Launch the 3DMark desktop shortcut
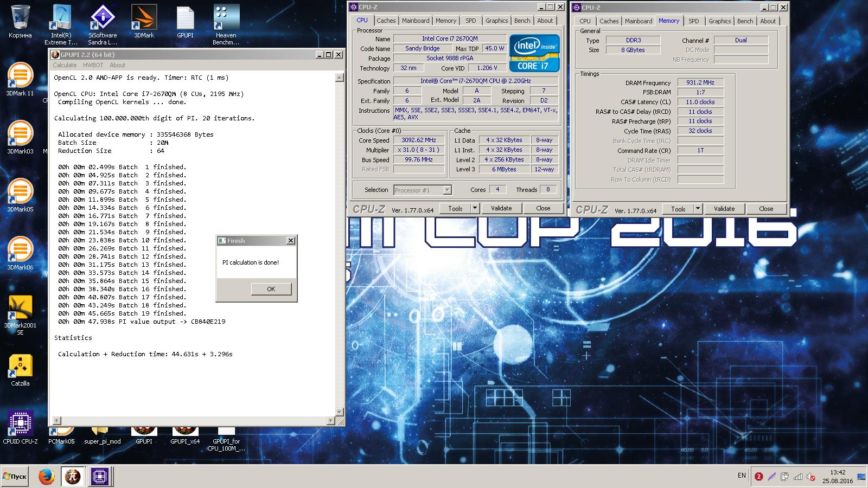Viewport: 868px width, 488px height. (x=144, y=22)
